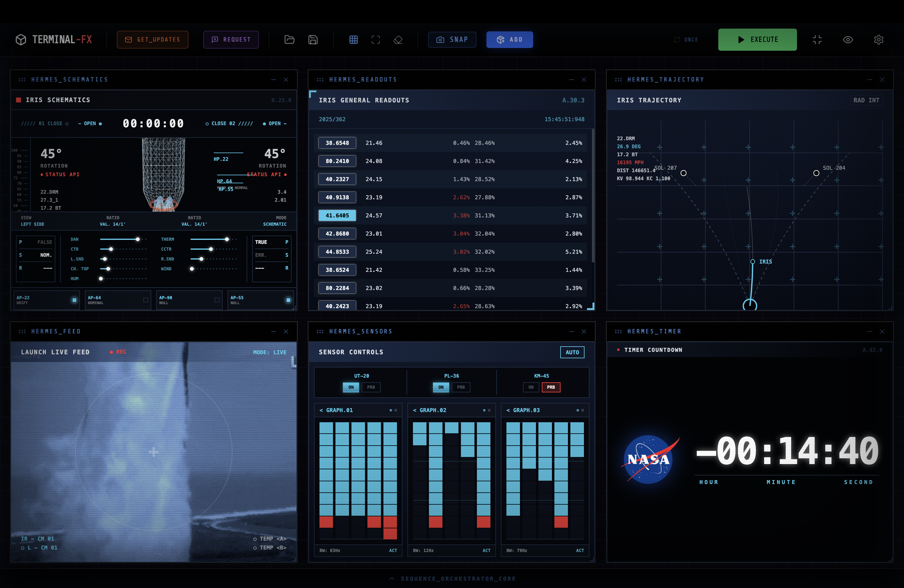Check the AP-64 NOMINAL checkbox
Screen dimensions: 904x588
tap(145, 300)
